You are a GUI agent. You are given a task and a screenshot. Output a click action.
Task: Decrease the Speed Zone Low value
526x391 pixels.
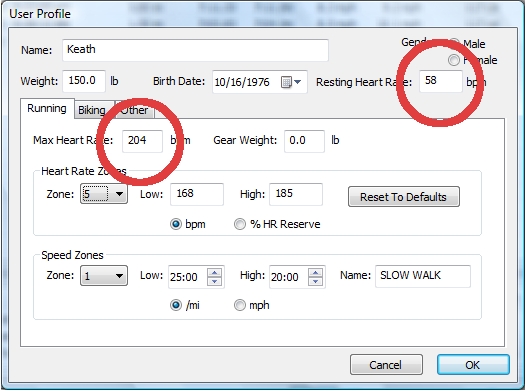[x=214, y=281]
